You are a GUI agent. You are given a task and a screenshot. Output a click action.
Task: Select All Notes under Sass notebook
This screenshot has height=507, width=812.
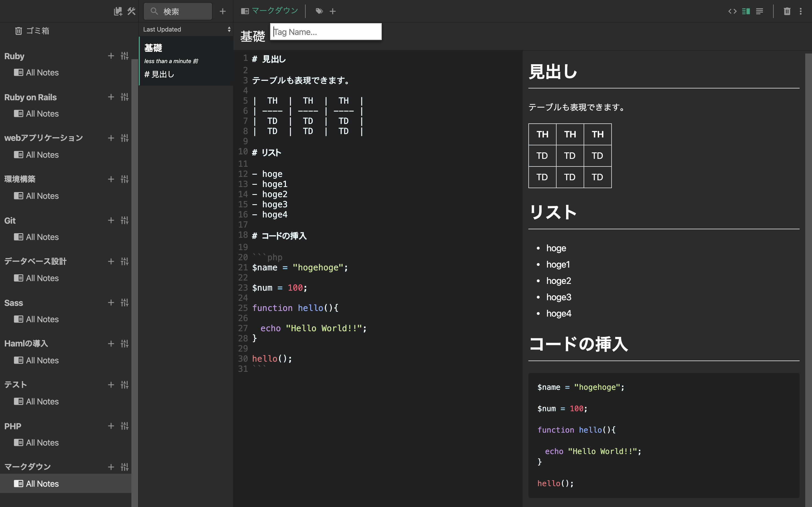42,319
